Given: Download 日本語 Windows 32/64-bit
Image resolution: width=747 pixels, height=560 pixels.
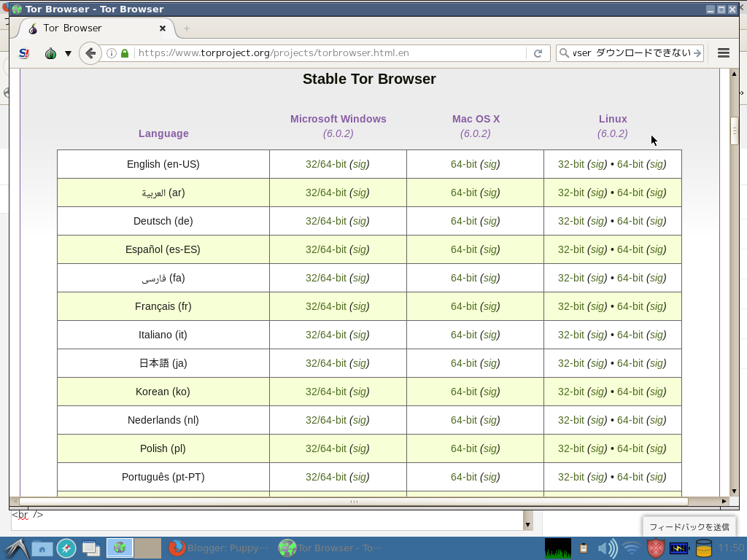Looking at the screenshot, I should point(326,363).
